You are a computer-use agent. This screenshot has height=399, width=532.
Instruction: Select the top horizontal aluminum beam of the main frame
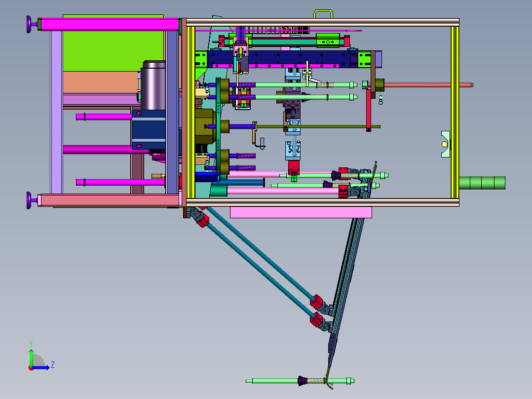[x=322, y=22]
